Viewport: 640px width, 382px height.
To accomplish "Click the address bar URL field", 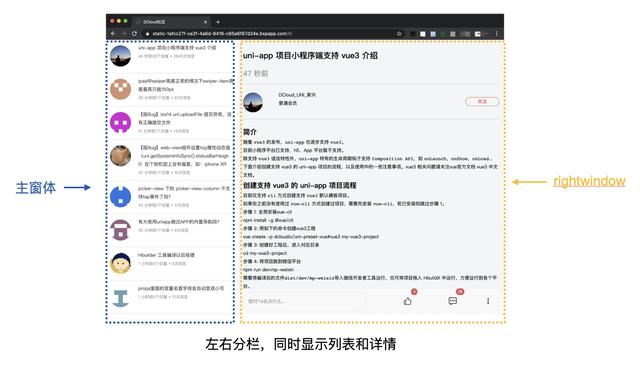I will point(269,33).
